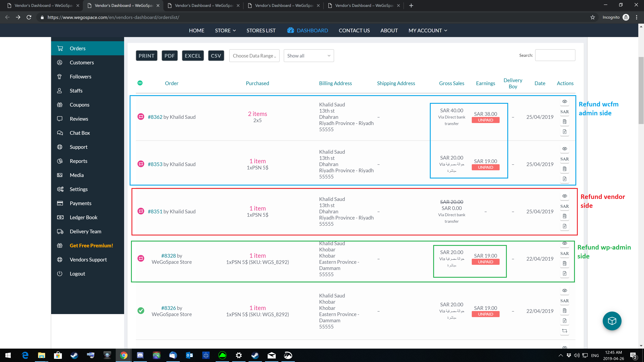Open Media image icon in sidebar
This screenshot has width=644, height=362.
click(60, 175)
